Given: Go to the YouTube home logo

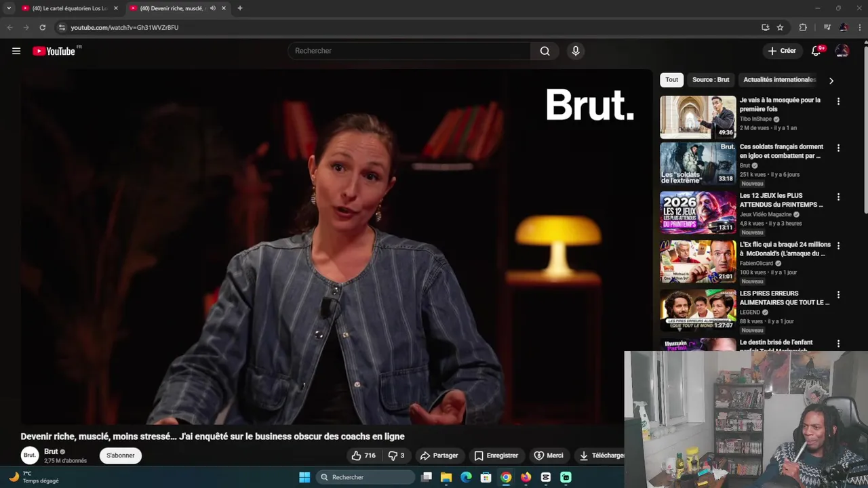Looking at the screenshot, I should point(54,51).
